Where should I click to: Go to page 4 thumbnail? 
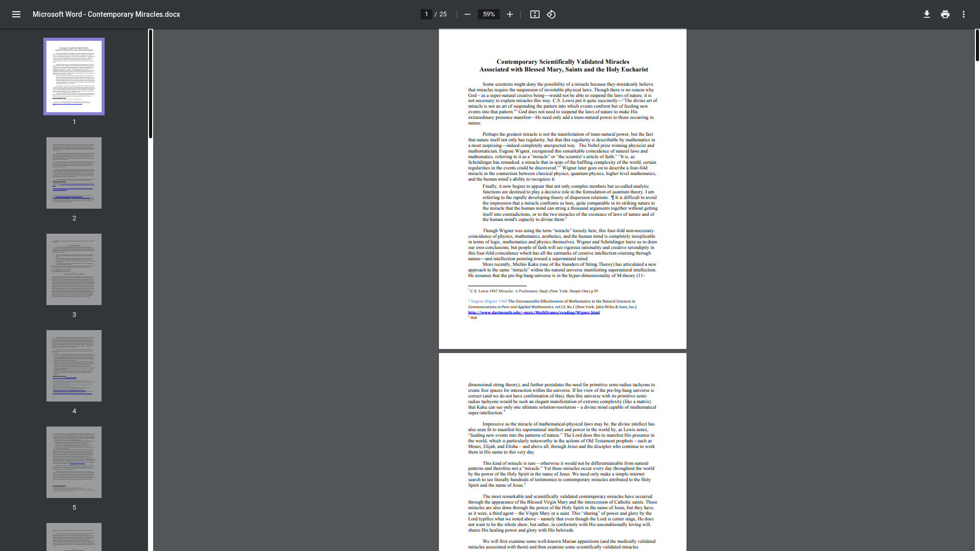coord(74,366)
